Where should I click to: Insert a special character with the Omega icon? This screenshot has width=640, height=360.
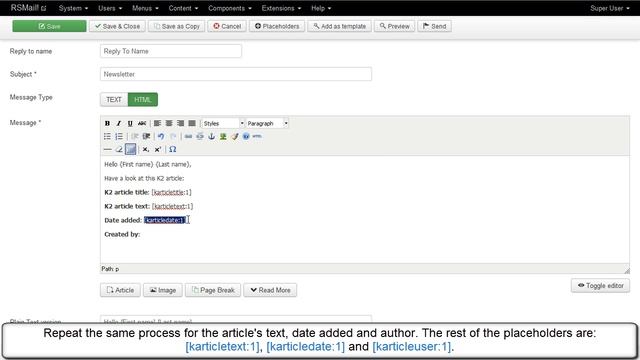(173, 149)
